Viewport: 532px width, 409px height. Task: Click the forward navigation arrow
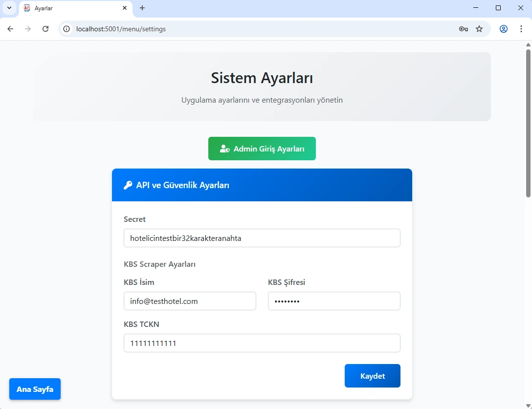[28, 29]
